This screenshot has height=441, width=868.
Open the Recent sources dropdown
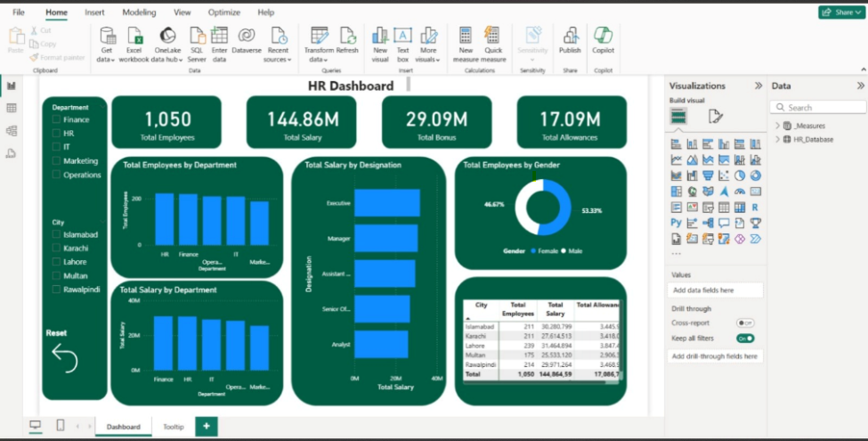tap(279, 45)
